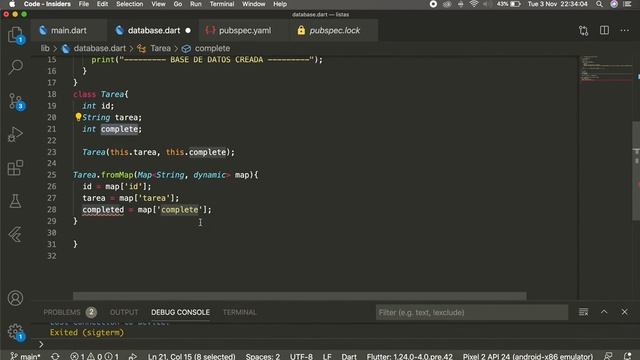Open the Run menu

point(196,4)
